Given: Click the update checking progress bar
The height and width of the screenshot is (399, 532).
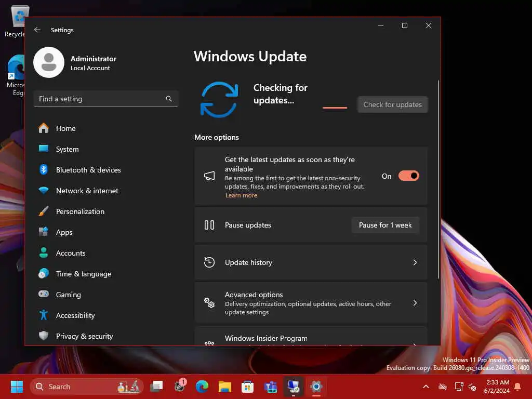Looking at the screenshot, I should (x=335, y=108).
